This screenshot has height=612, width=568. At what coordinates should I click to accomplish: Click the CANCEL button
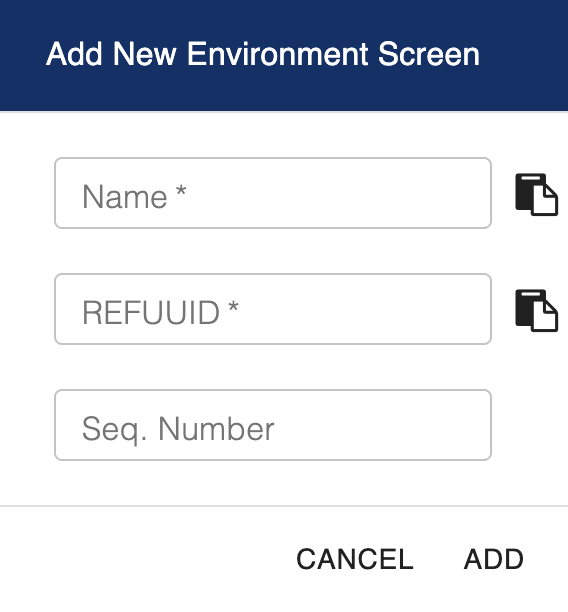[x=354, y=559]
